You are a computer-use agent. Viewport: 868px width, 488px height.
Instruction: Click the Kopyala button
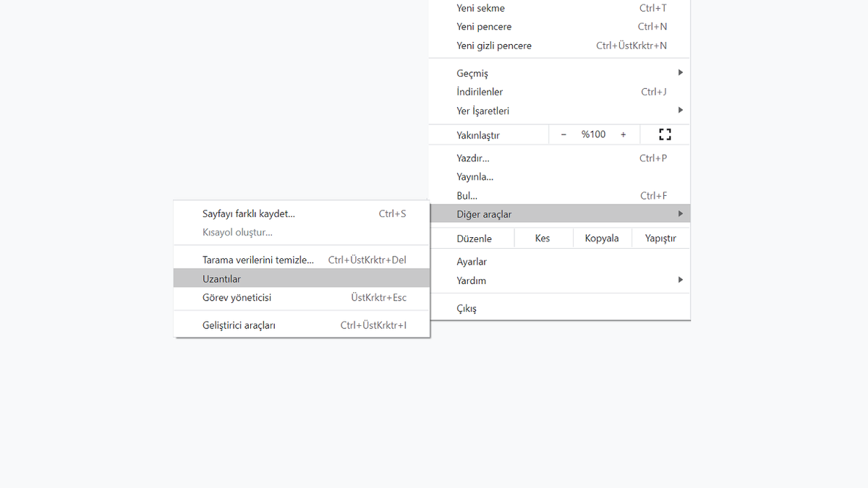point(602,238)
